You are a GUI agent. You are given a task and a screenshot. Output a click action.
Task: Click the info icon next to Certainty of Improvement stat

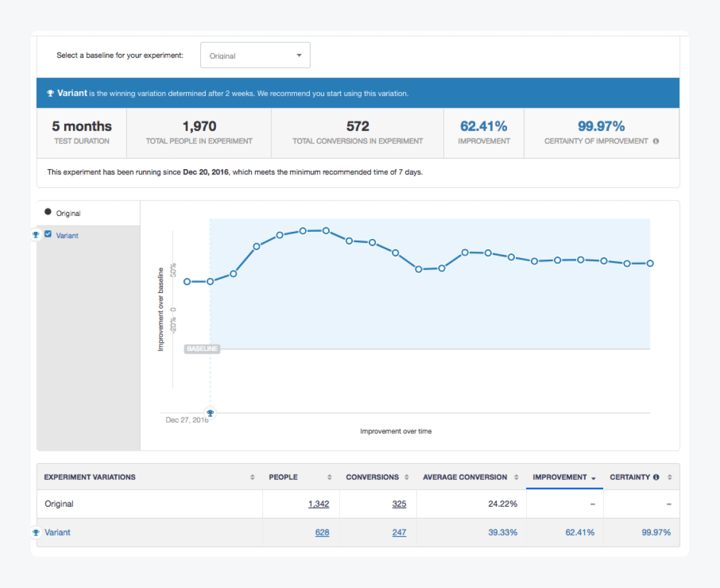[655, 141]
